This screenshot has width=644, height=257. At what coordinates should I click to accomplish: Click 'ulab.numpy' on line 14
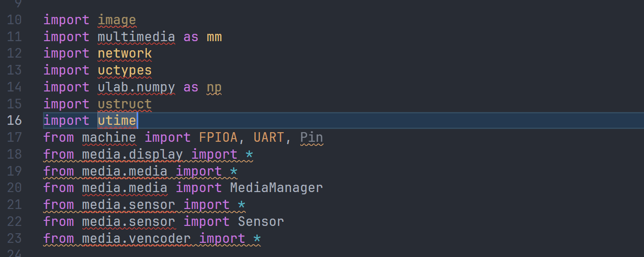click(136, 87)
